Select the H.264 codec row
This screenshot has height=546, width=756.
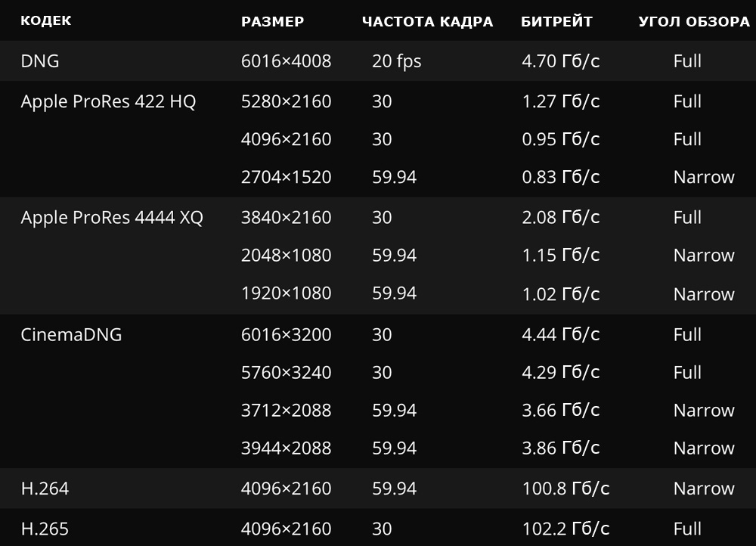pyautogui.click(x=378, y=488)
